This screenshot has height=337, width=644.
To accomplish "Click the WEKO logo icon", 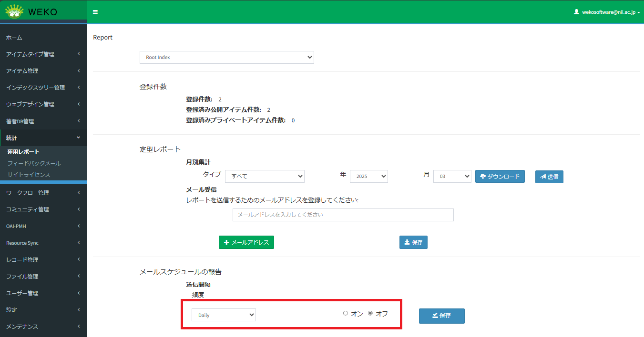I will 14,11.
